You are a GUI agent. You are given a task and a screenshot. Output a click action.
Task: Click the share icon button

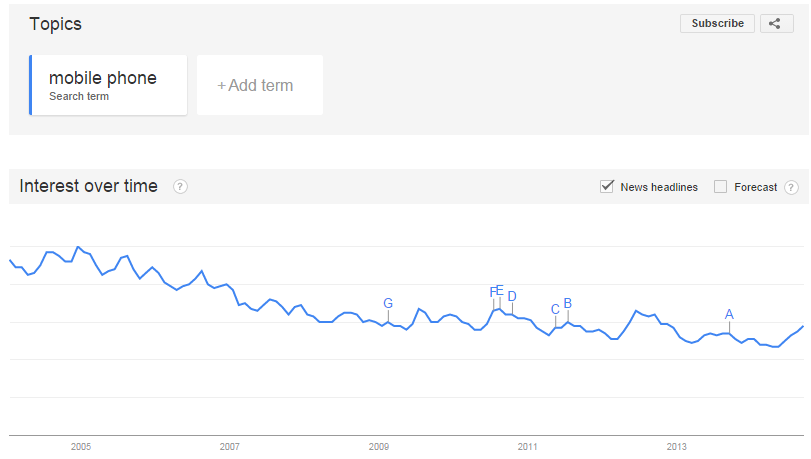click(x=776, y=23)
